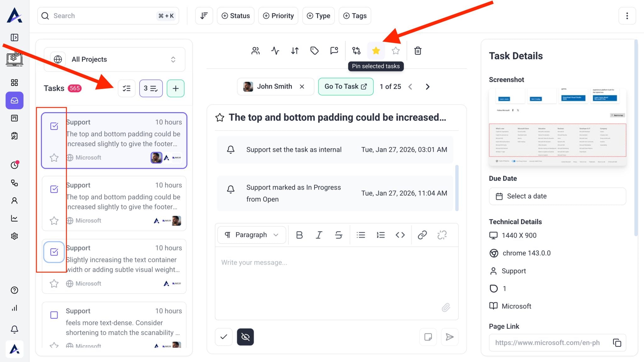
Task: Click the send message arrow icon
Action: 450,337
